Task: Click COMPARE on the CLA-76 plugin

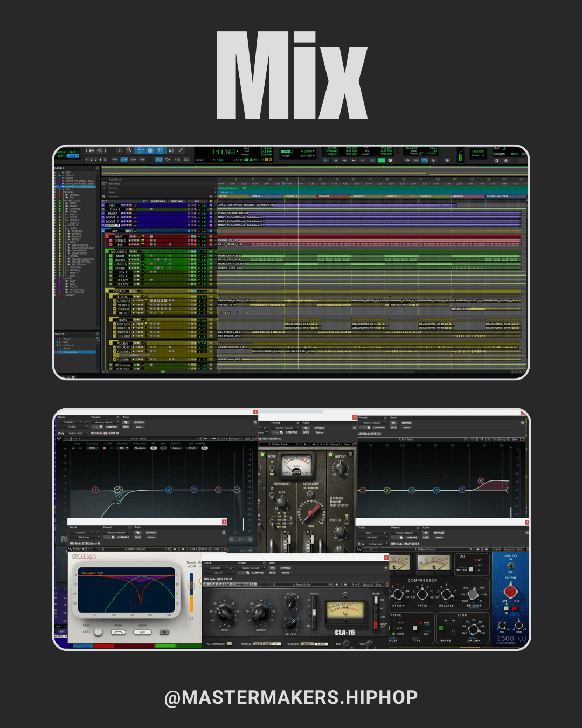Action: (x=258, y=573)
